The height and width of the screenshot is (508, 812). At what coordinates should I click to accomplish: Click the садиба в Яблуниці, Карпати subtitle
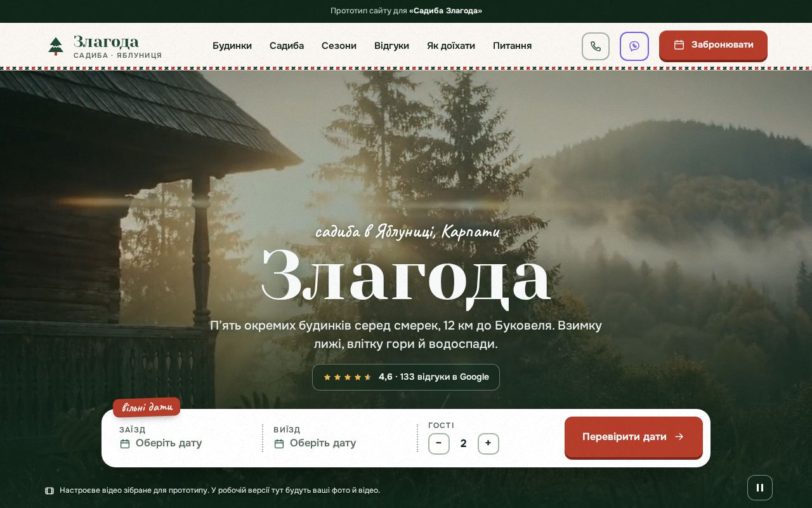pyautogui.click(x=407, y=232)
